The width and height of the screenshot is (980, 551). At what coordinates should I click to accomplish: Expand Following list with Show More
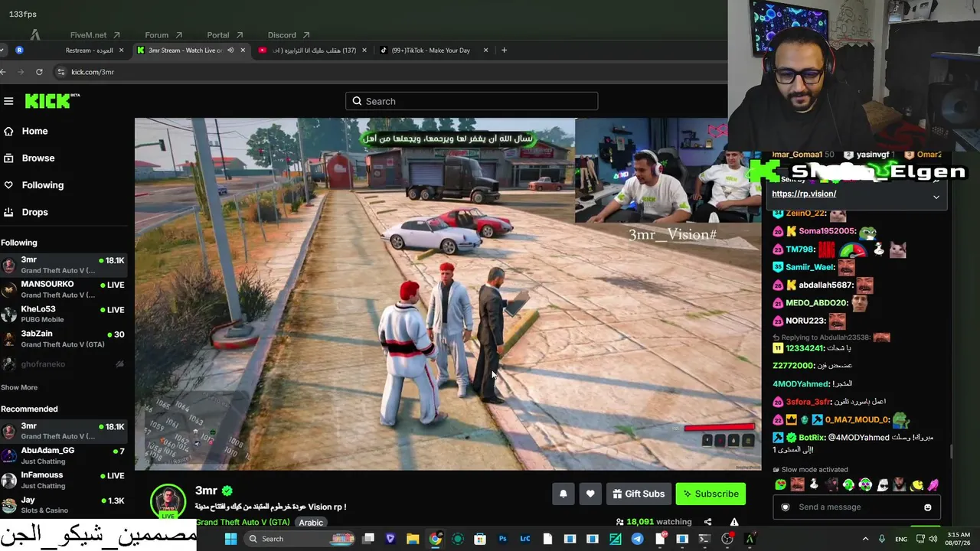[x=19, y=387]
